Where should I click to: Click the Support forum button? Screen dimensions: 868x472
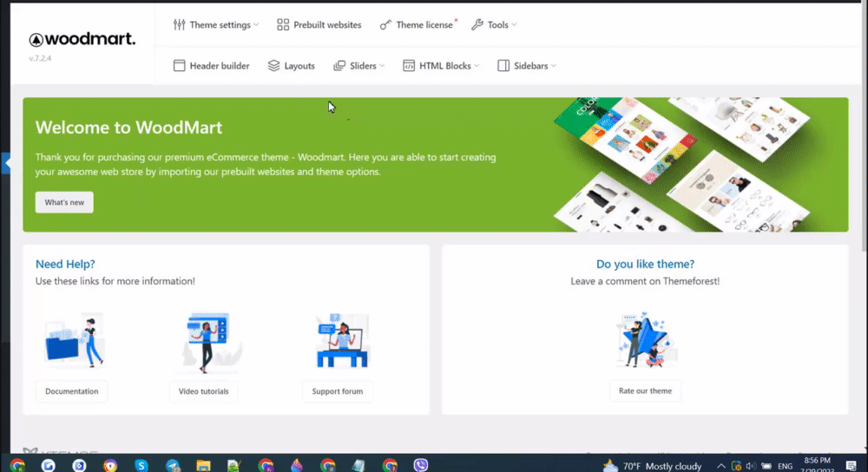pyautogui.click(x=337, y=391)
